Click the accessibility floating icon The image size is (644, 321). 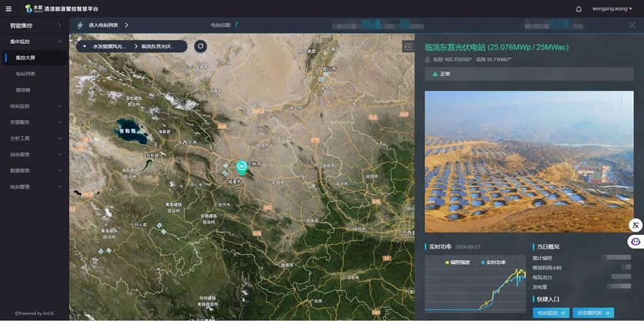pos(635,225)
